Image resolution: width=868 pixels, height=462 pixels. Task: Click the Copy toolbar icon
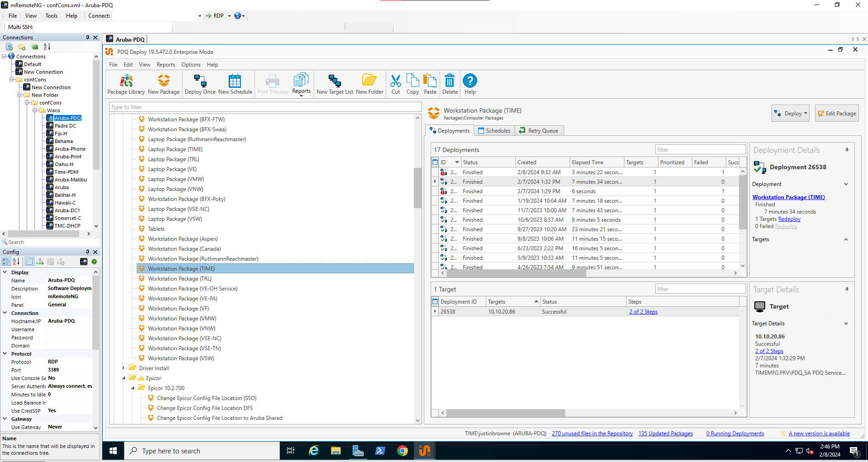[412, 84]
